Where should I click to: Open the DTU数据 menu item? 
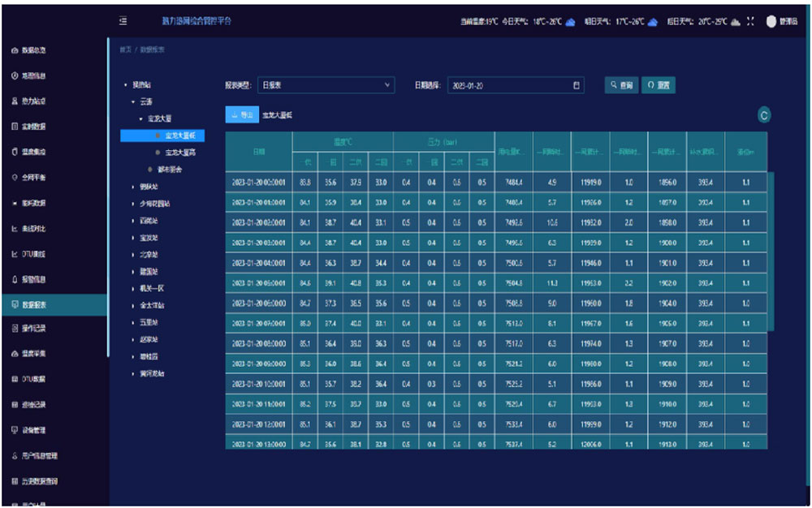pyautogui.click(x=54, y=379)
